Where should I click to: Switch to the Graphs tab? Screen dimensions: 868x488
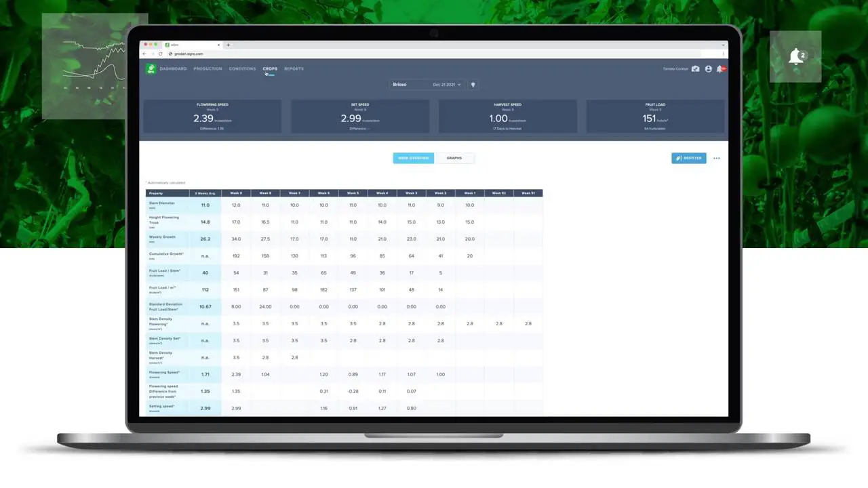[454, 158]
